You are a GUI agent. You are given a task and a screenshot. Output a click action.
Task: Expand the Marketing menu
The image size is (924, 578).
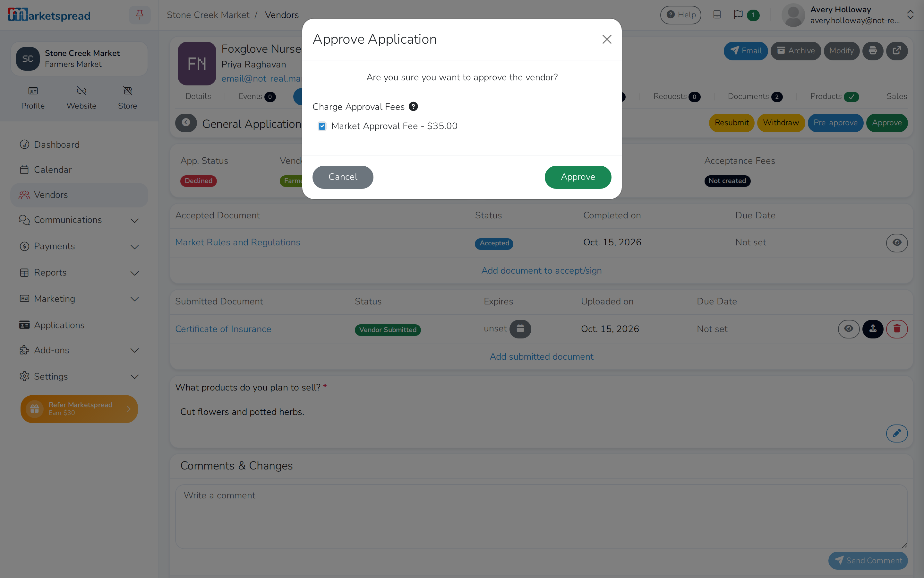79,299
